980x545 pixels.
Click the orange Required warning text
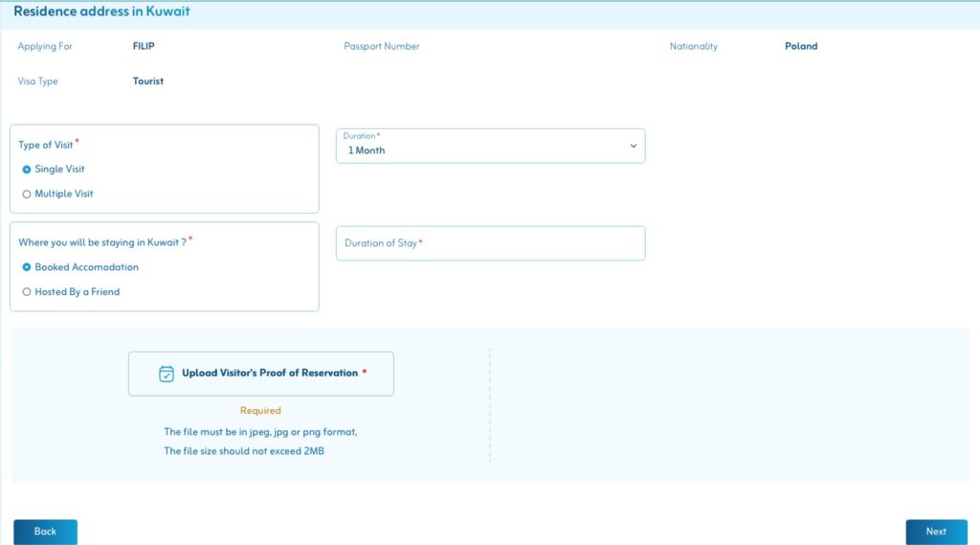tap(260, 411)
